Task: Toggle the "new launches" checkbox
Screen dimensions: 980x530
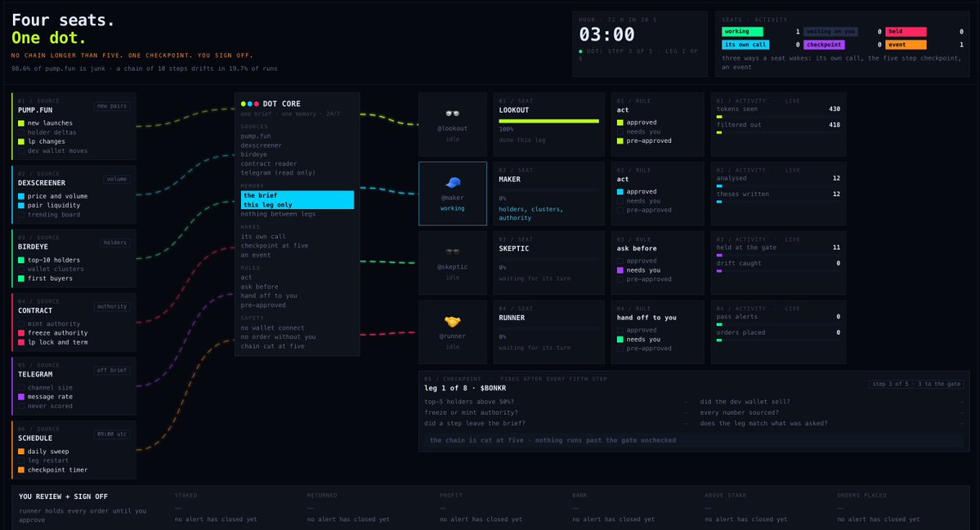Action: [21, 123]
